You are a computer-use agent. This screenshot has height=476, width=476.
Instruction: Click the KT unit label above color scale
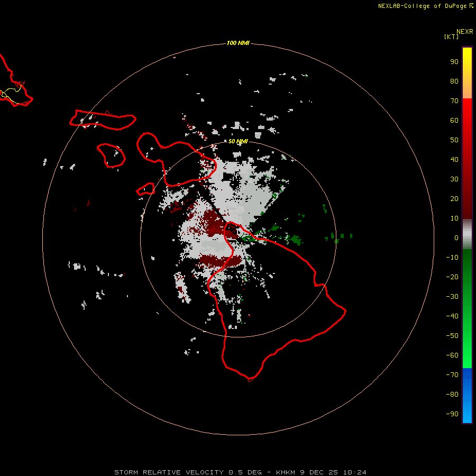(451, 36)
